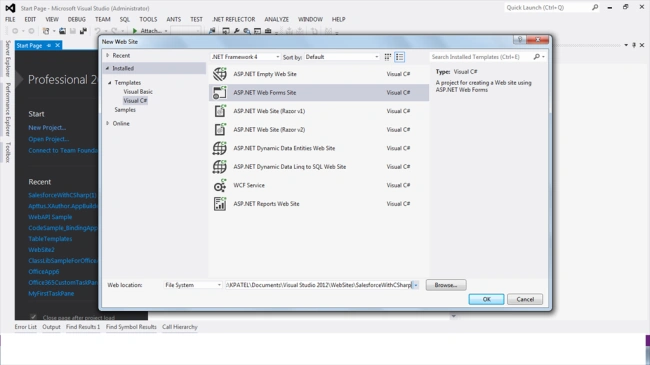Click the help question mark button of the New Web Site dialog
This screenshot has height=365, width=650.
click(520, 39)
